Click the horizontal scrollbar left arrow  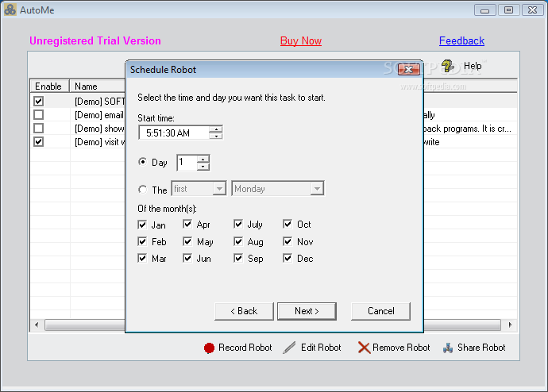pyautogui.click(x=37, y=325)
